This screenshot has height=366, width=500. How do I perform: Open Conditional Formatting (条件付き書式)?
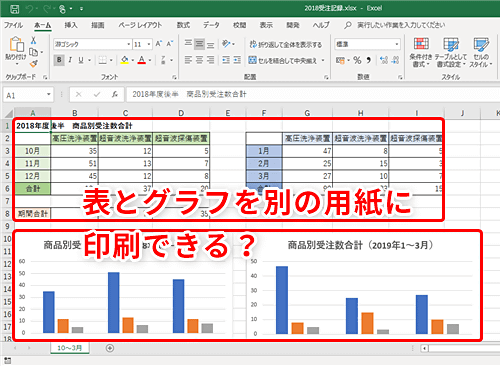(421, 52)
